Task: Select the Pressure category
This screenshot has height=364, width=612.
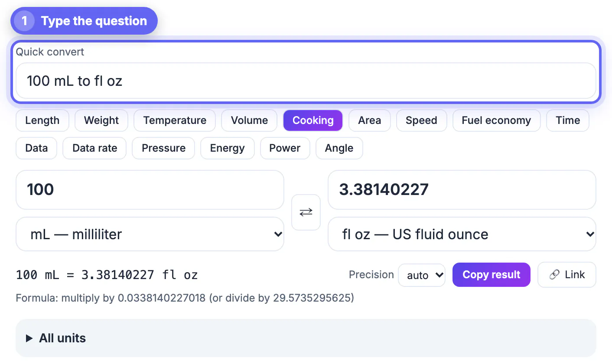Action: 164,148
